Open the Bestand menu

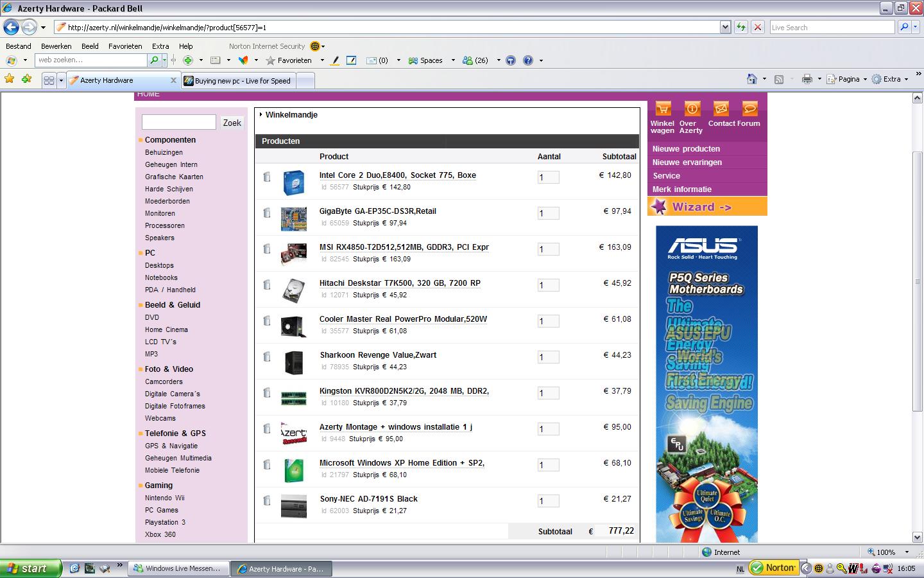(19, 46)
